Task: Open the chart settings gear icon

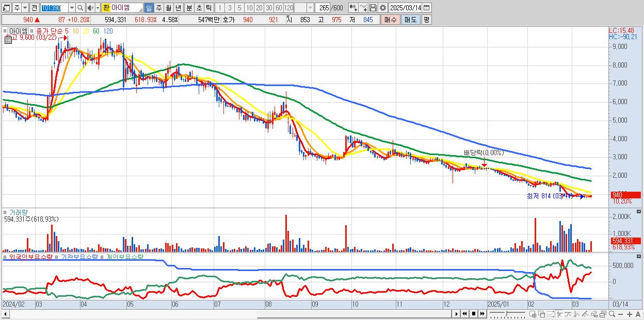Action: [x=383, y=8]
